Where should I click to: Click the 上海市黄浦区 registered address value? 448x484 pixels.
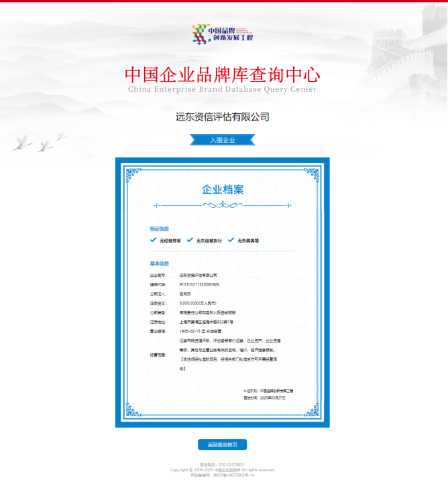click(207, 322)
